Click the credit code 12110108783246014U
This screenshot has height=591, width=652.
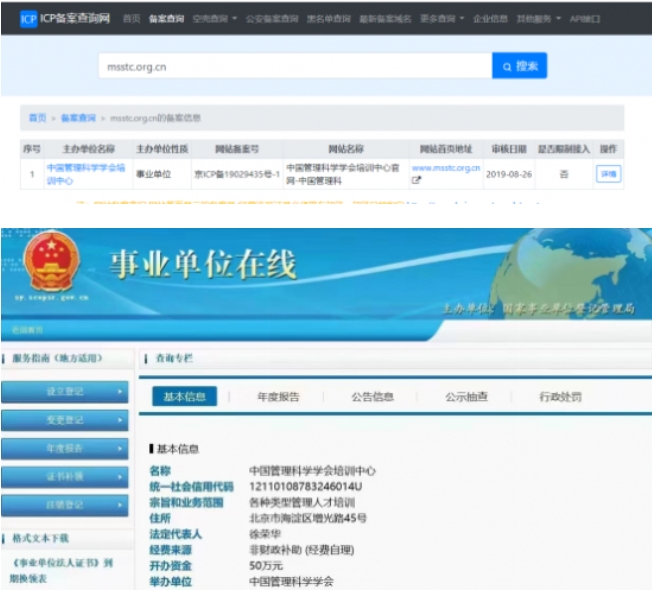tap(306, 487)
